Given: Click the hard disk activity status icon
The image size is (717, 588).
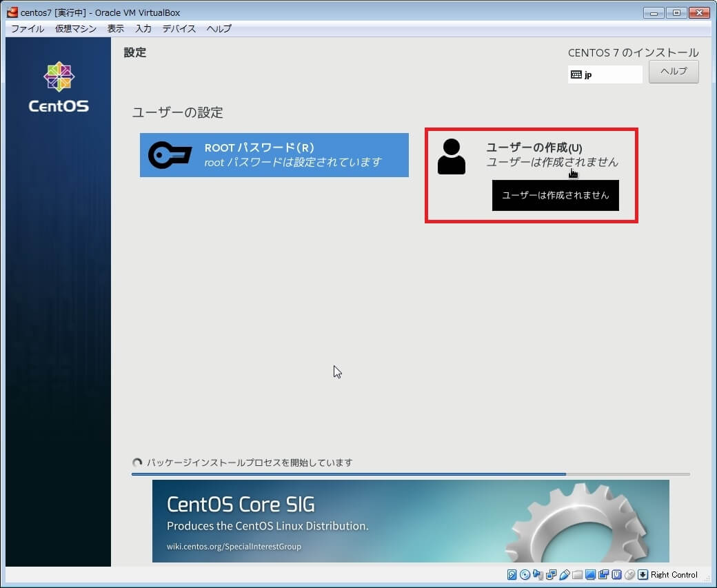Looking at the screenshot, I should tap(512, 575).
